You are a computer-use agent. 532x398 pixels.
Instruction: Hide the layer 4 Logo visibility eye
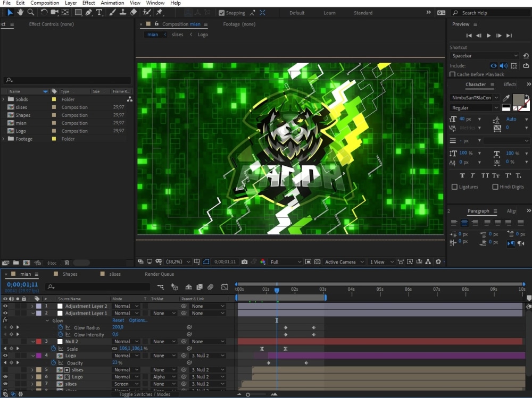pos(5,355)
